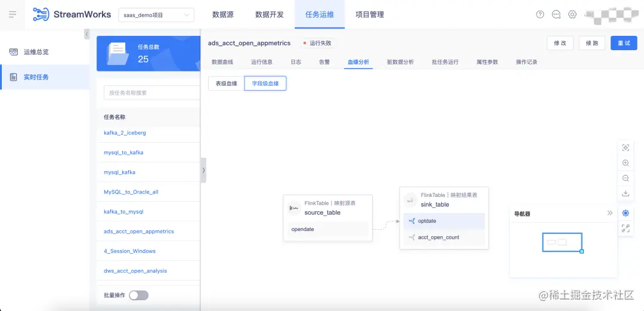Open the kafka_to_mysql task
Screen dimensions: 644x311
123,212
